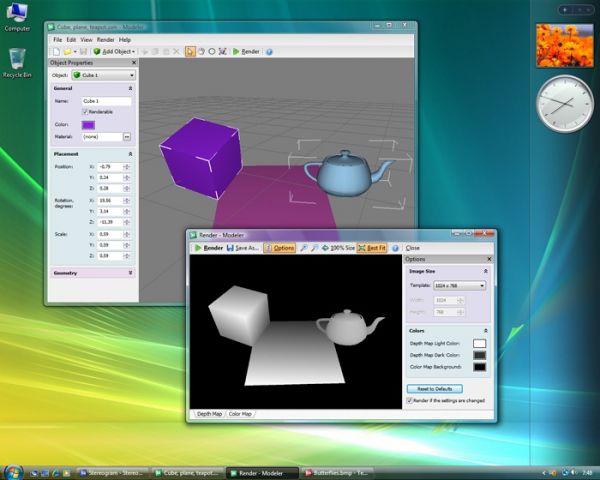
Task: Open the Recycle Bin on desktop
Action: [x=17, y=63]
